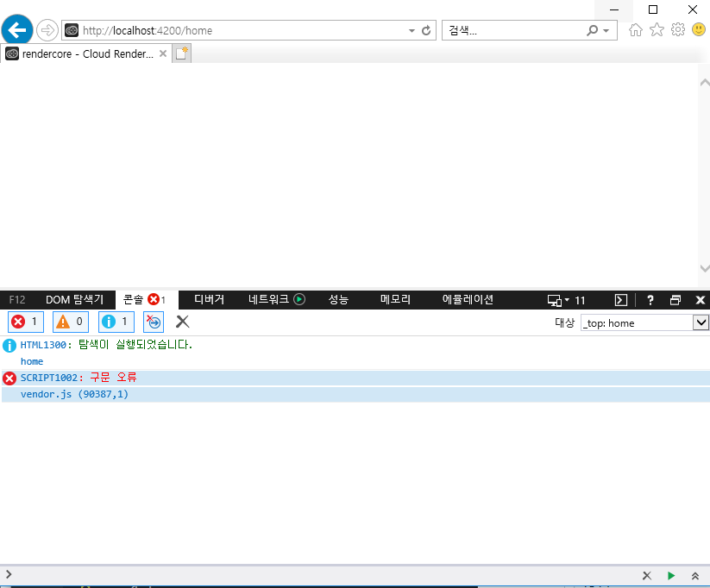Clear the console with the X icon
Screen dimensions: 710x588
182,322
